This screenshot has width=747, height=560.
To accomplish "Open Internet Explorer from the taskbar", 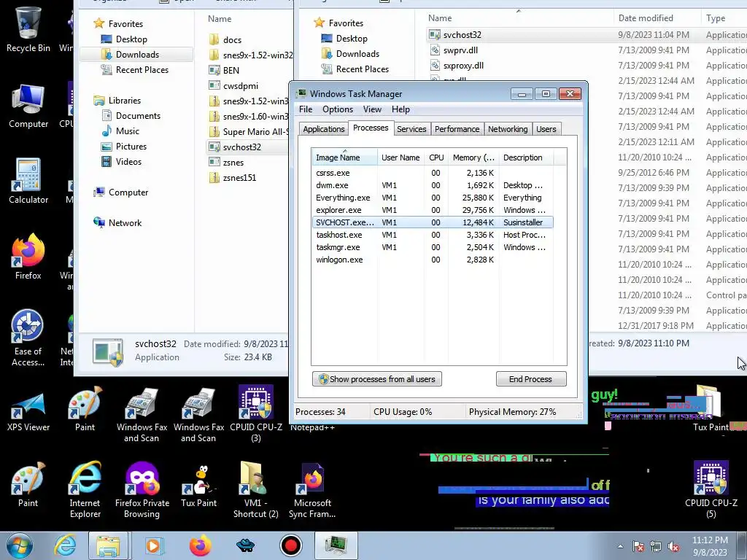I will coord(64,545).
